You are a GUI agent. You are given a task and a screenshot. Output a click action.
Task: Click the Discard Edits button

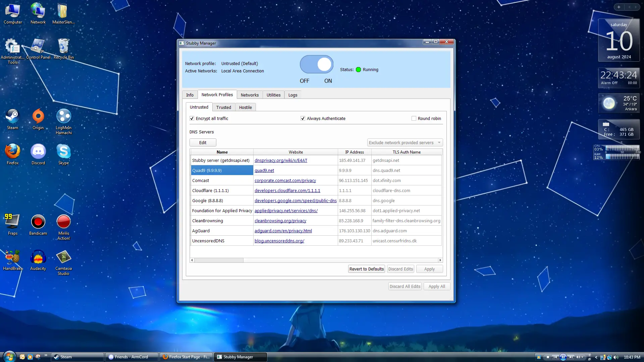tap(400, 269)
